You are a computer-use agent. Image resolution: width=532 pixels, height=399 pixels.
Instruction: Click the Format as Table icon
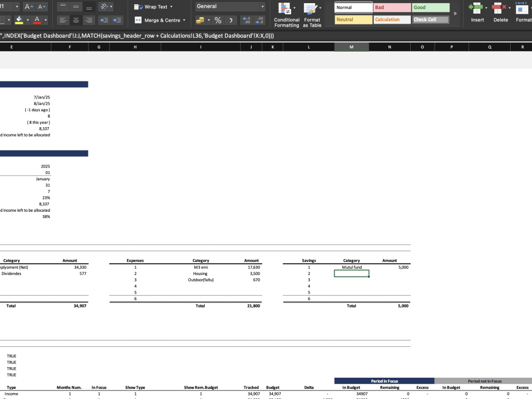(x=312, y=14)
